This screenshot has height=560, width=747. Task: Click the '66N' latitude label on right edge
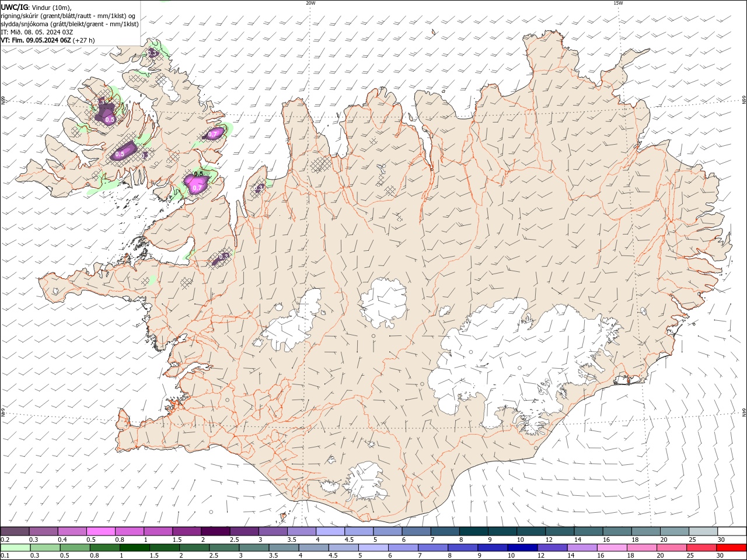744,100
